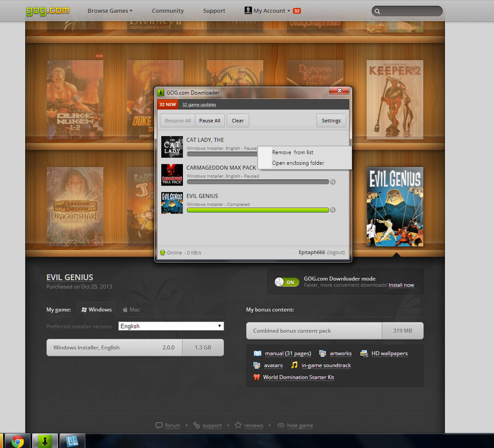The height and width of the screenshot is (448, 494).
Task: Select Remove from list
Action: 304,152
